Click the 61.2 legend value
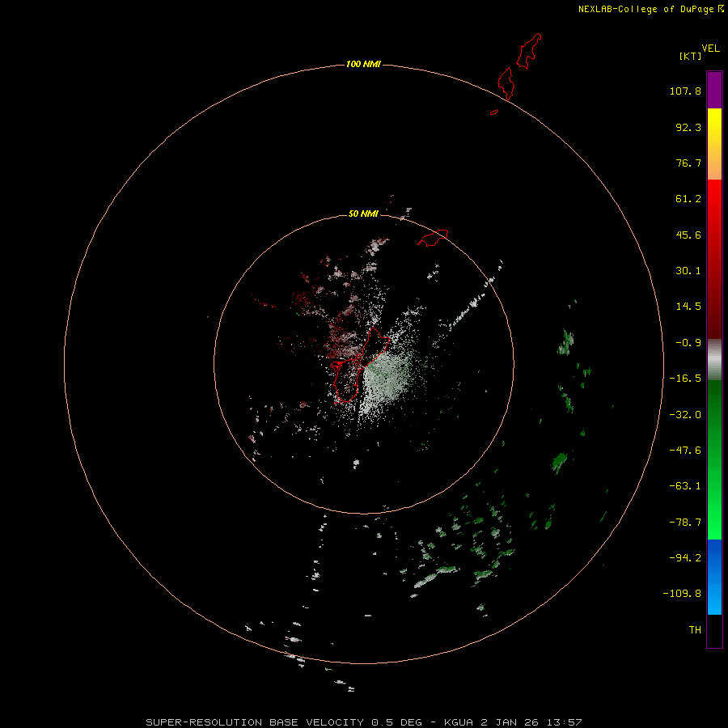Viewport: 728px width, 728px height. click(x=688, y=199)
